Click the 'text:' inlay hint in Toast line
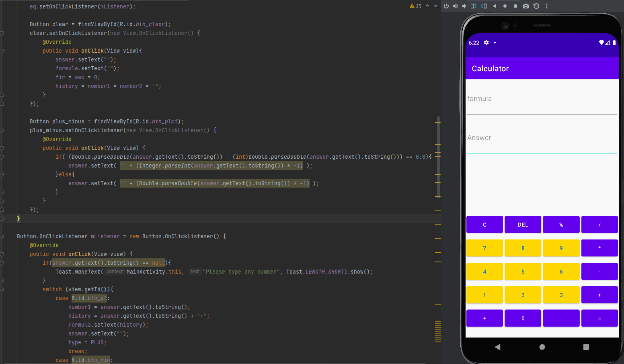 point(195,272)
